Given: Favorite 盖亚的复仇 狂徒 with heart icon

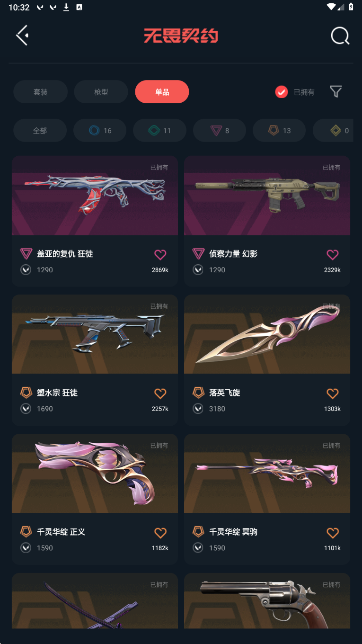Looking at the screenshot, I should pos(160,255).
